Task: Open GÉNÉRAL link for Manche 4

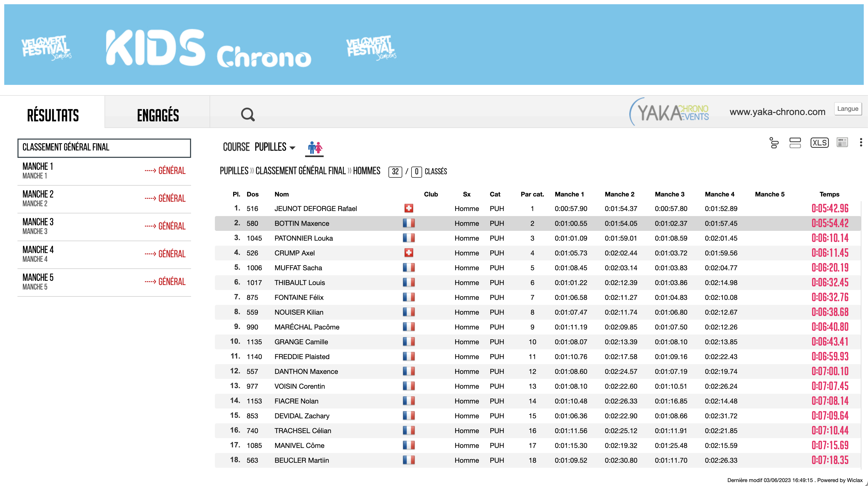Action: click(x=165, y=254)
